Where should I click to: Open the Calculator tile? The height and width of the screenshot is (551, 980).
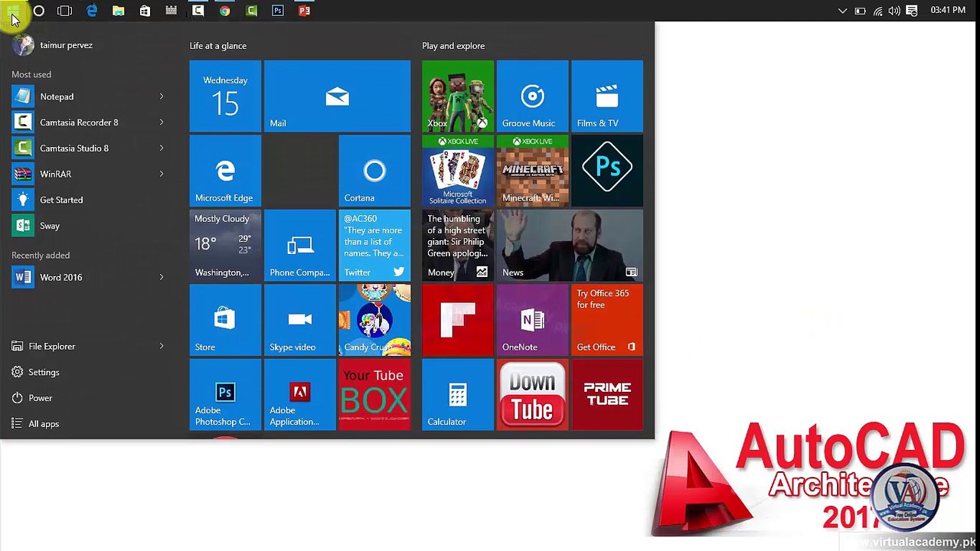pyautogui.click(x=458, y=395)
